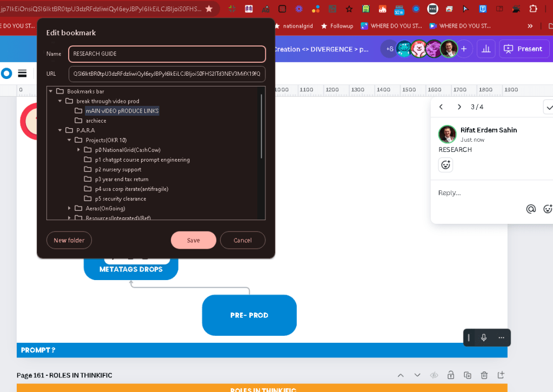Image resolution: width=553 pixels, height=392 pixels.
Task: Open the Followup bookmark
Action: pyautogui.click(x=337, y=26)
